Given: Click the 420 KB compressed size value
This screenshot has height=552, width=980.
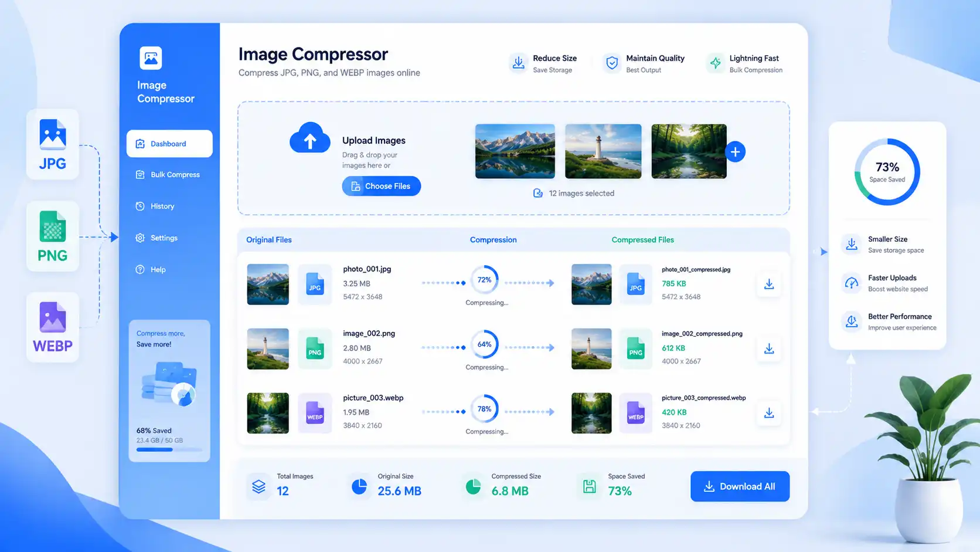Looking at the screenshot, I should coord(674,412).
